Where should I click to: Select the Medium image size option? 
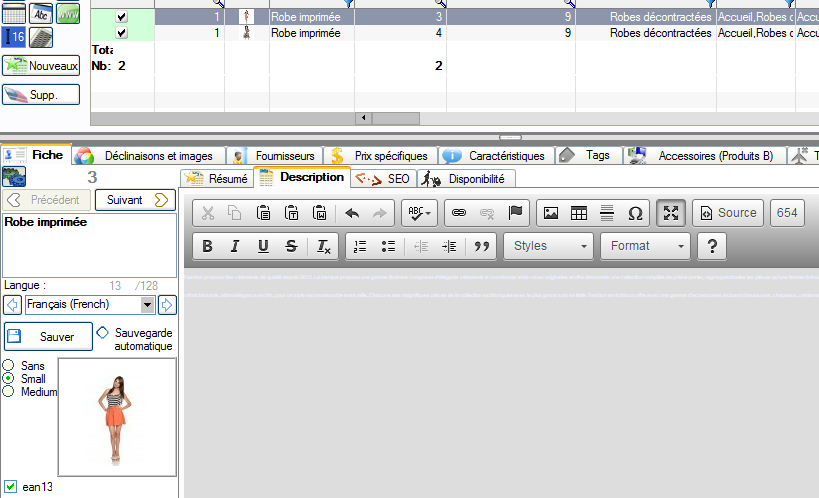(9, 392)
